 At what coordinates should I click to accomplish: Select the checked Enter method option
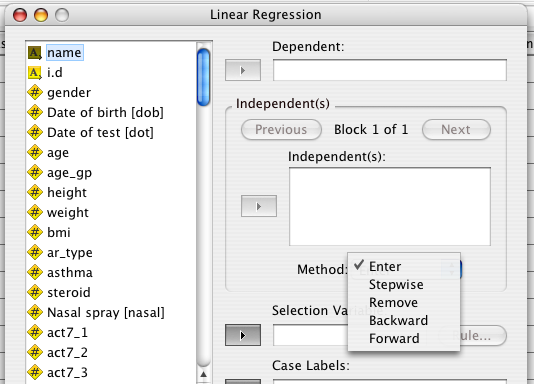coord(385,267)
